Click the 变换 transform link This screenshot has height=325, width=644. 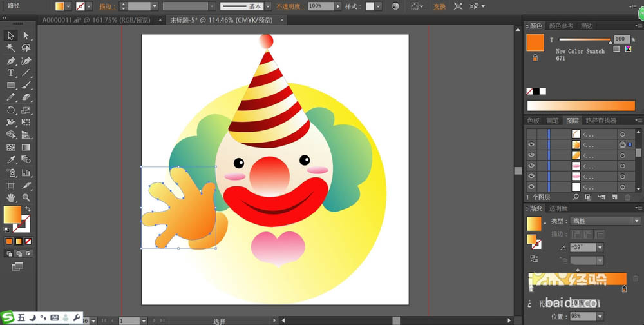coord(439,6)
